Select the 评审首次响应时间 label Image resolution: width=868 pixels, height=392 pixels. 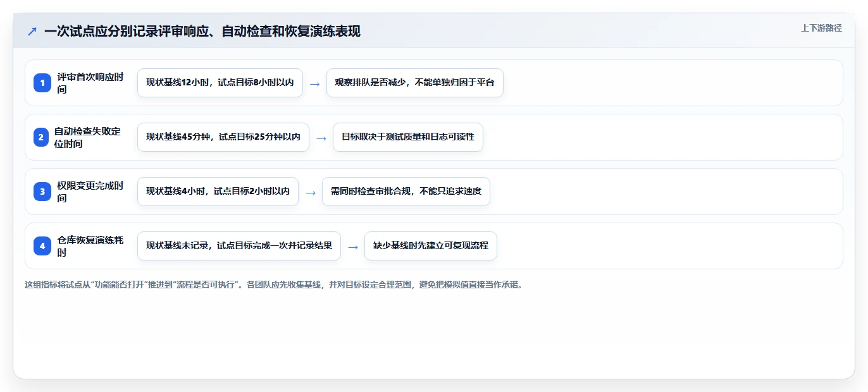pyautogui.click(x=90, y=83)
